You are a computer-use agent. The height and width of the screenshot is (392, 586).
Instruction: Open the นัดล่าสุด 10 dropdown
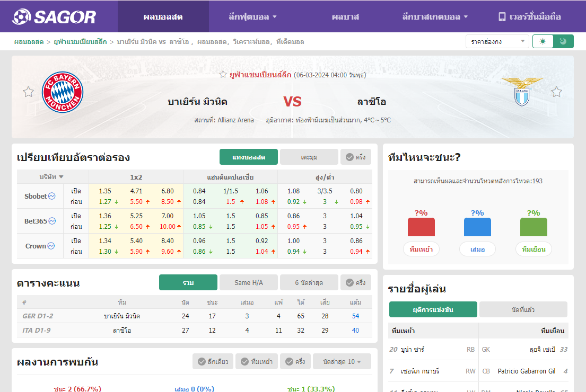pyautogui.click(x=342, y=361)
